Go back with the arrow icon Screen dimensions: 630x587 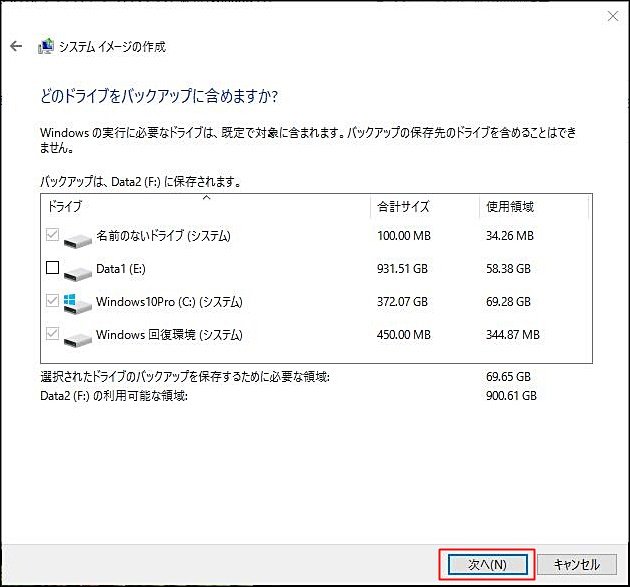[x=16, y=46]
